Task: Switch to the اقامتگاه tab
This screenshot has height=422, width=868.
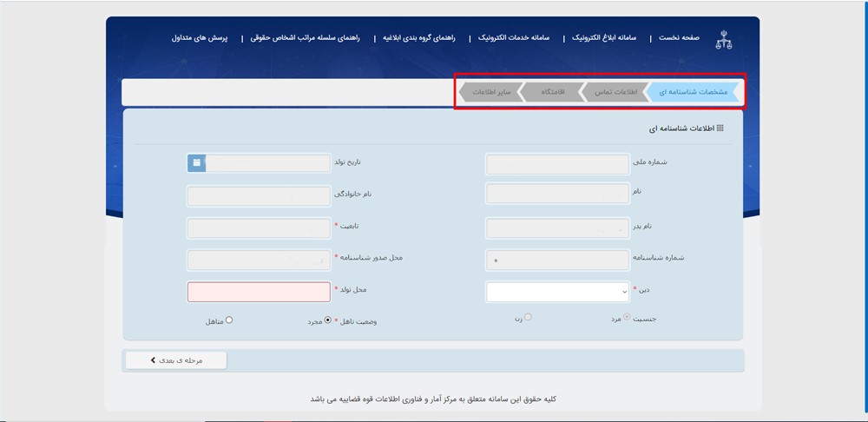Action: (553, 92)
